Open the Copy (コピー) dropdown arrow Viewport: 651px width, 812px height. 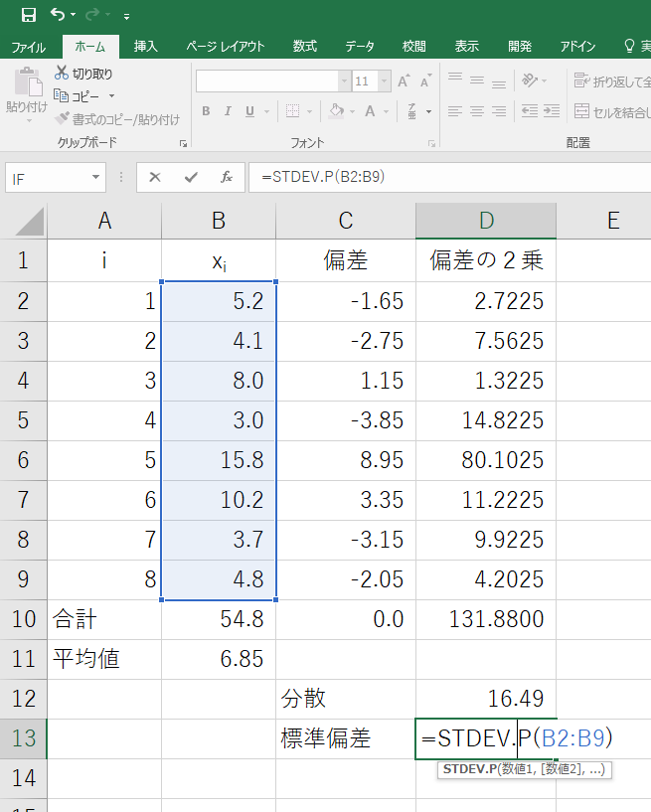(111, 96)
